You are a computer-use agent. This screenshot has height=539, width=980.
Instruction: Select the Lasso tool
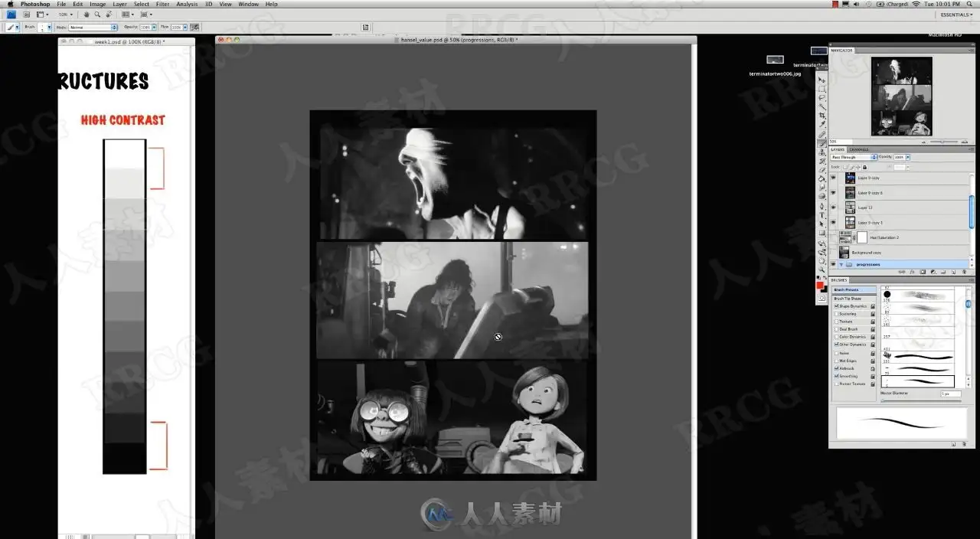(x=822, y=98)
